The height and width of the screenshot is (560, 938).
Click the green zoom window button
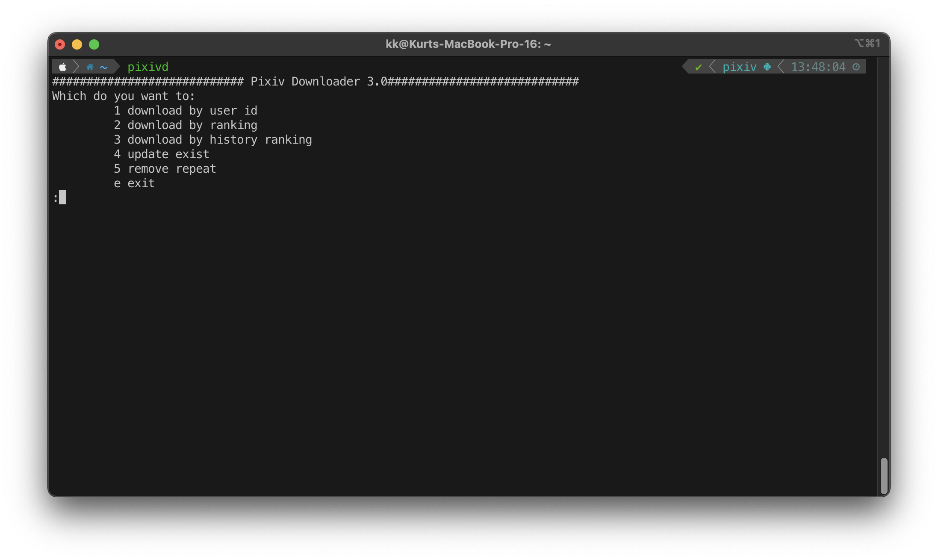[94, 44]
